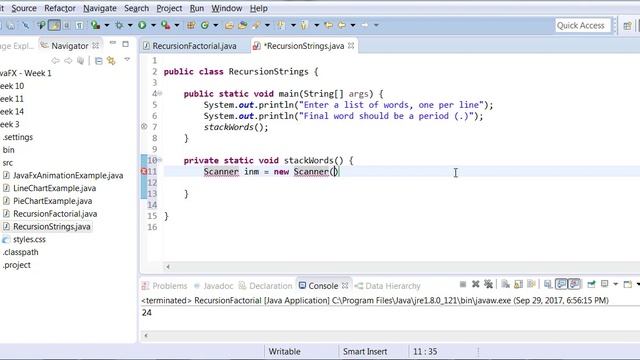
Task: Open Coverage dropdown arrow
Action: coord(107,26)
